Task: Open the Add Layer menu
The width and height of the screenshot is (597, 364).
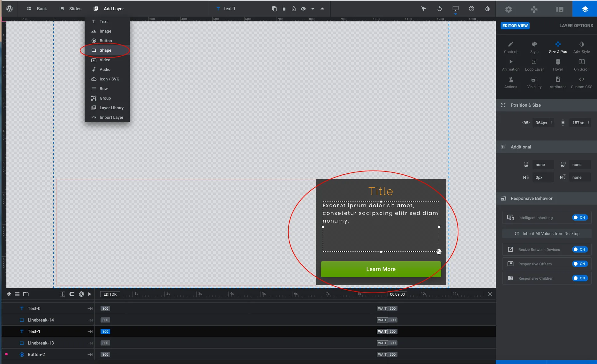Action: (x=109, y=9)
